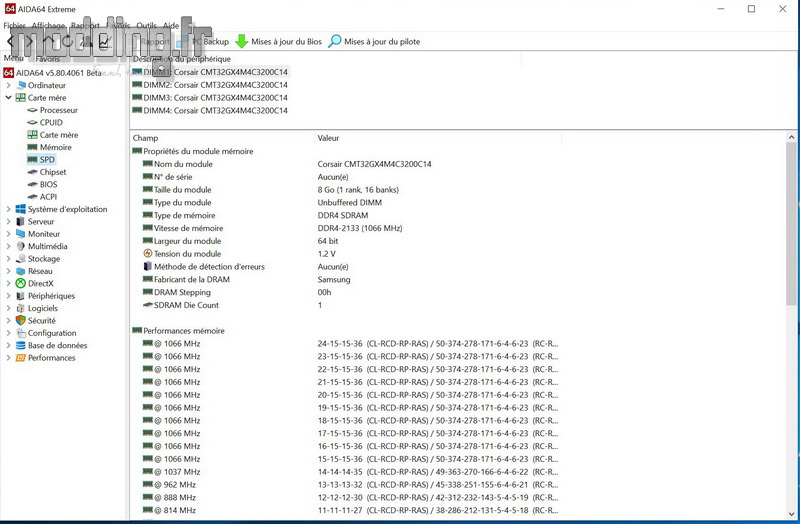Select the @ 962 MHz timing row
The height and width of the screenshot is (524, 800).
[x=350, y=484]
